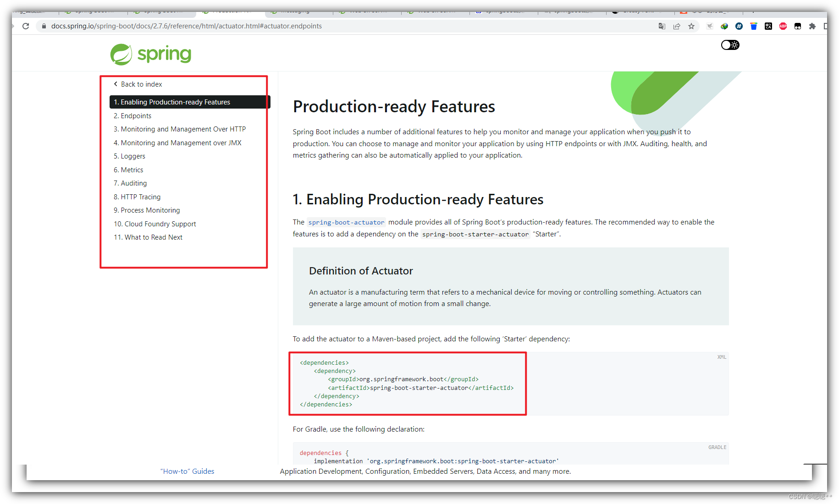This screenshot has width=839, height=504.
Task: Open the Adblock Plus extension
Action: coord(783,26)
